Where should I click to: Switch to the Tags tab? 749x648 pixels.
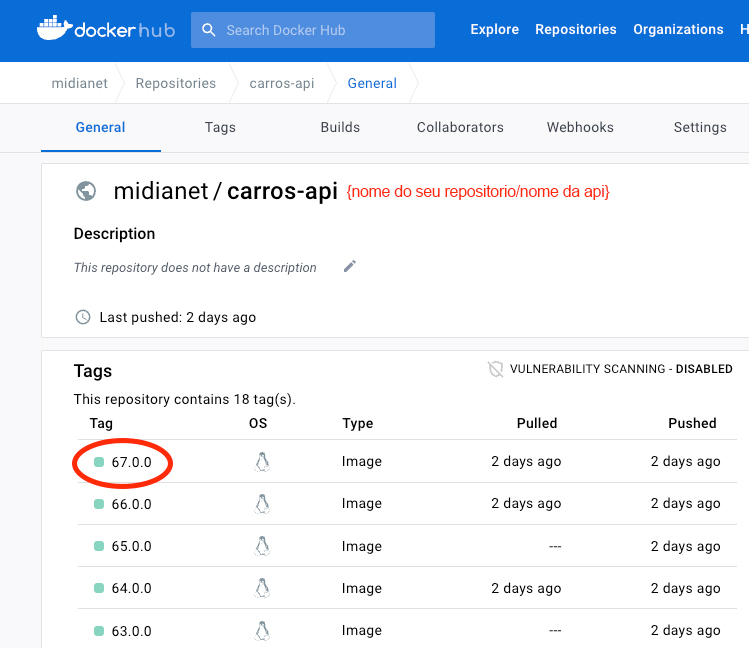pos(220,127)
